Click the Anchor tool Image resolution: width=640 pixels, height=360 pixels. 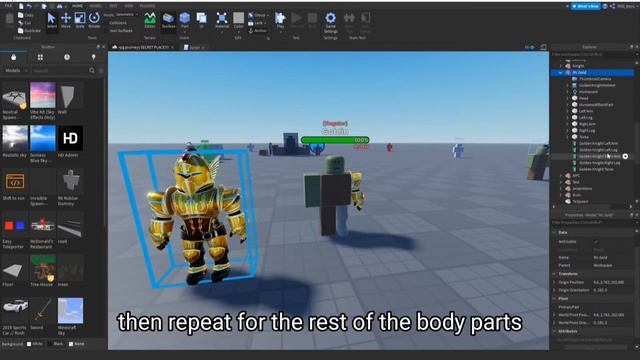pyautogui.click(x=258, y=31)
